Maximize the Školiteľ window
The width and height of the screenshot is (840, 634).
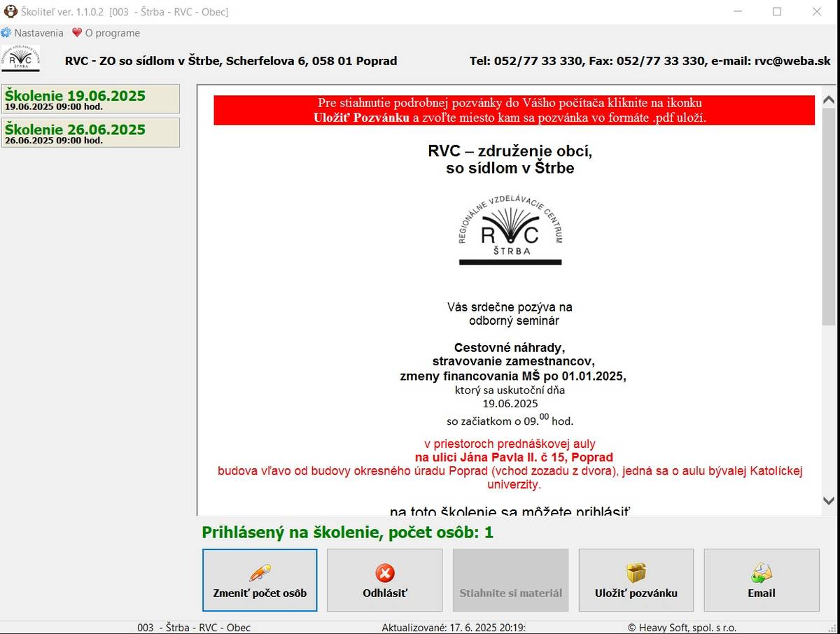(777, 11)
